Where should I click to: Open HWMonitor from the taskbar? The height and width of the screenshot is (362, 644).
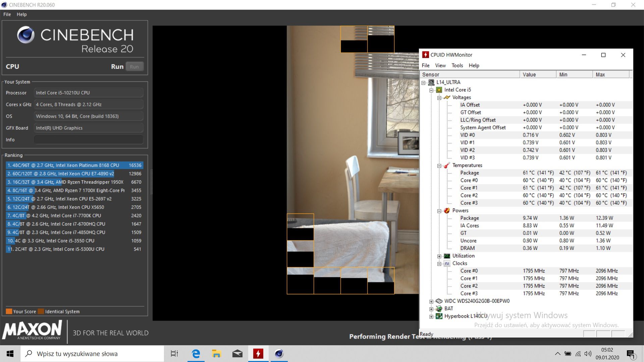[258, 354]
